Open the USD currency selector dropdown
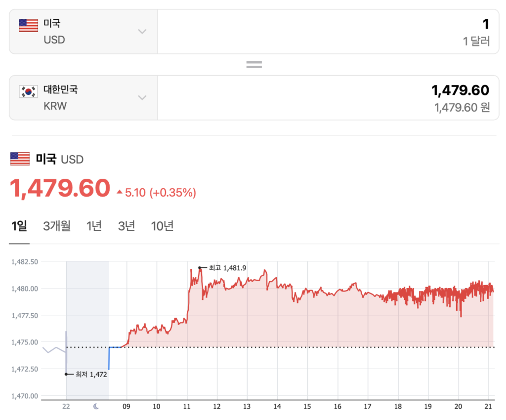The image size is (506, 420). (x=142, y=31)
